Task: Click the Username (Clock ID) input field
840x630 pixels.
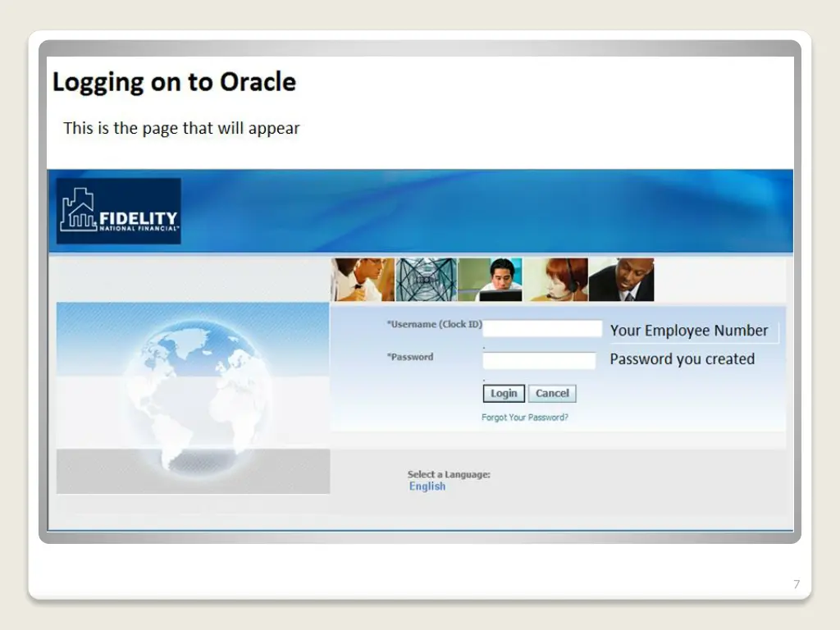Action: (x=542, y=328)
